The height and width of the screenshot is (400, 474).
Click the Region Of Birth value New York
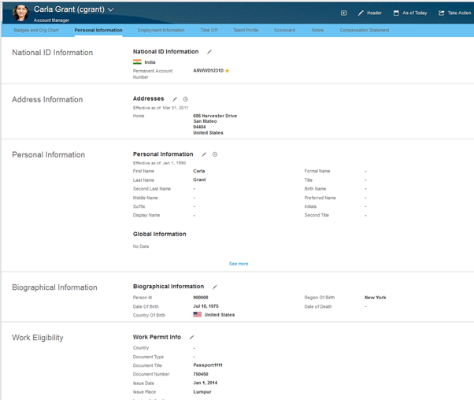coord(375,297)
